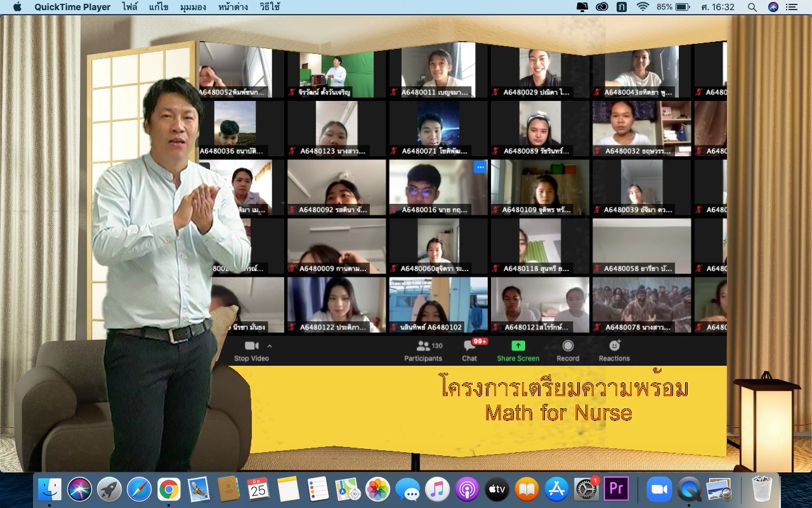Screen dimensions: 812x508
Task: Open the Zoom app in the dock
Action: click(658, 489)
